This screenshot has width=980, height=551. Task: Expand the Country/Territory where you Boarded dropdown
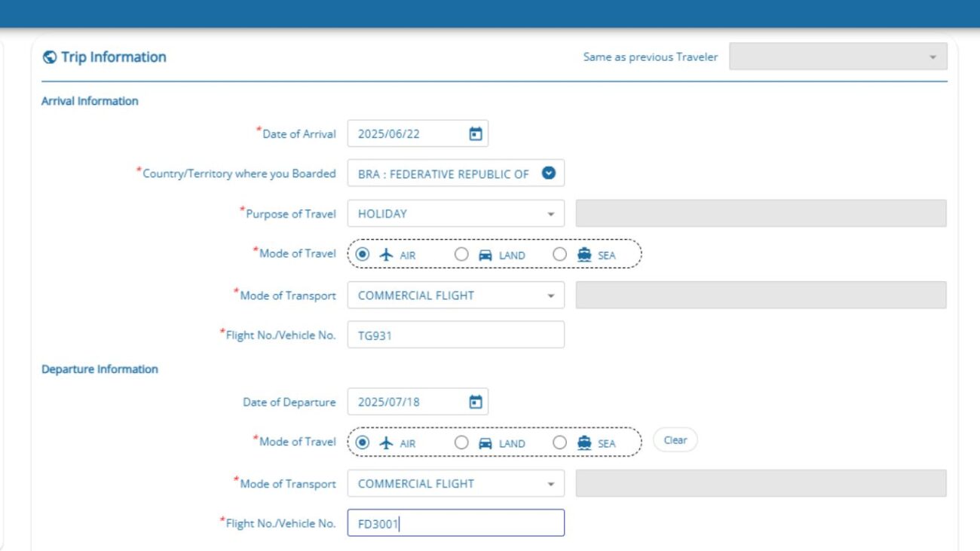coord(549,173)
